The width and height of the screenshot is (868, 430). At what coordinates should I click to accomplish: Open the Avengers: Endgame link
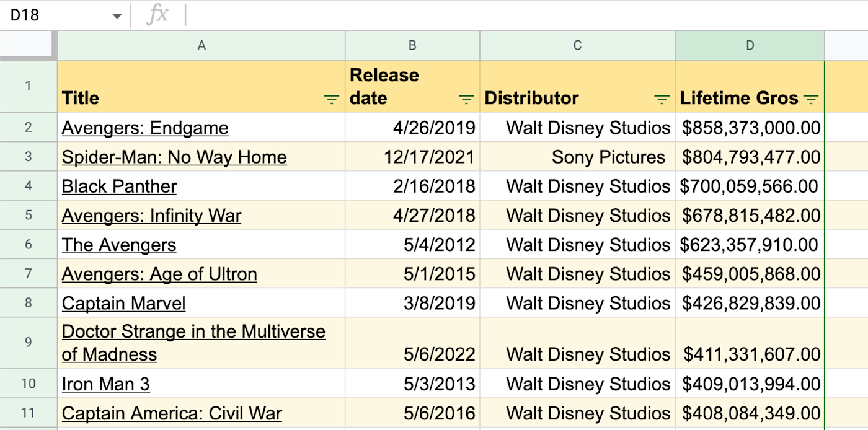pyautogui.click(x=145, y=128)
